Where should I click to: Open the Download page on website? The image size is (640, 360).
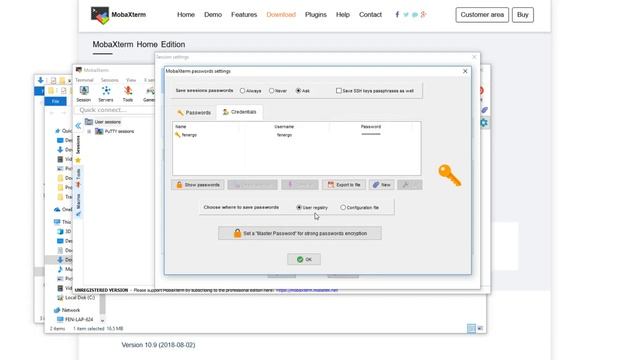tap(281, 15)
